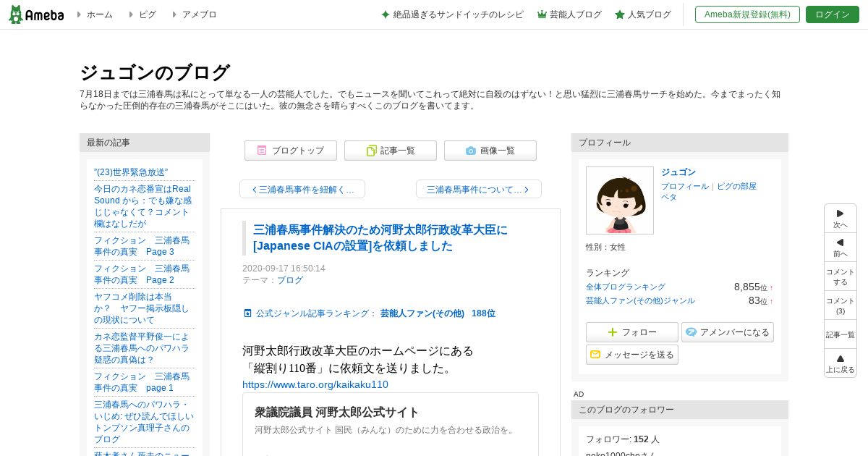This screenshot has height=456, width=868.
Task: Open 芸能人ファン(その他) 188位 ranking link
Action: [x=438, y=313]
